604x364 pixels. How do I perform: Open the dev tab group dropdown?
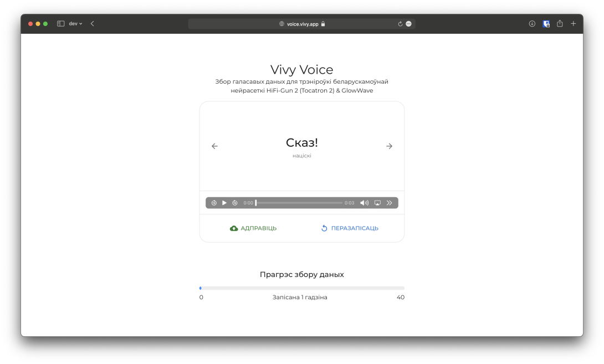pyautogui.click(x=75, y=23)
